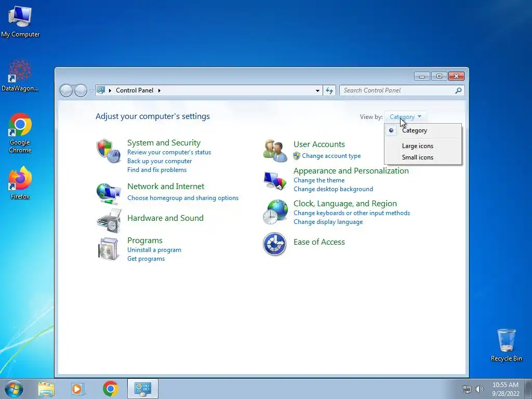Open the System and Security heading link
This screenshot has height=399, width=532.
pos(164,142)
